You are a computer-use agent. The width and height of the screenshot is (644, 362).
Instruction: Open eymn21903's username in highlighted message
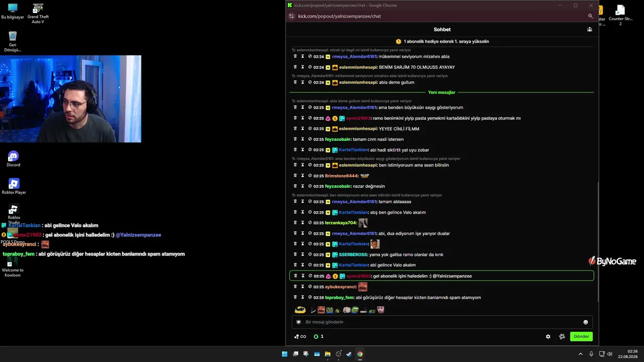358,276
